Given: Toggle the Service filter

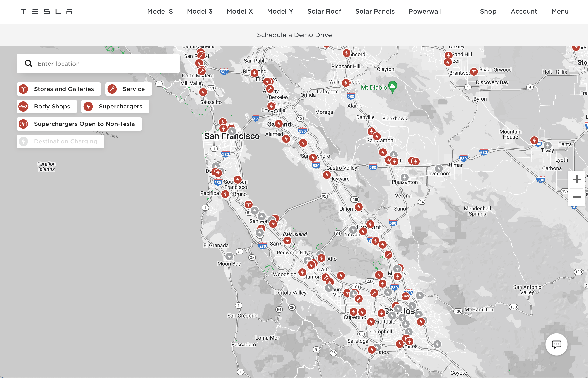Looking at the screenshot, I should point(128,89).
